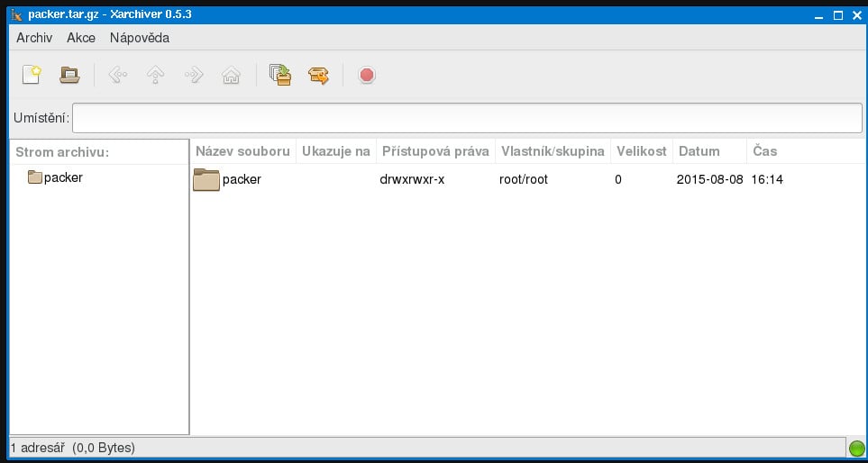868x463 pixels.
Task: Click the date 2015-08-08 cell
Action: click(x=709, y=179)
